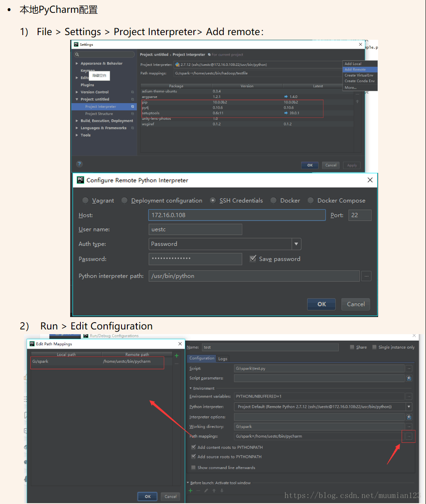
Task: Click the help question-mark icon in Settings
Action: point(80,164)
